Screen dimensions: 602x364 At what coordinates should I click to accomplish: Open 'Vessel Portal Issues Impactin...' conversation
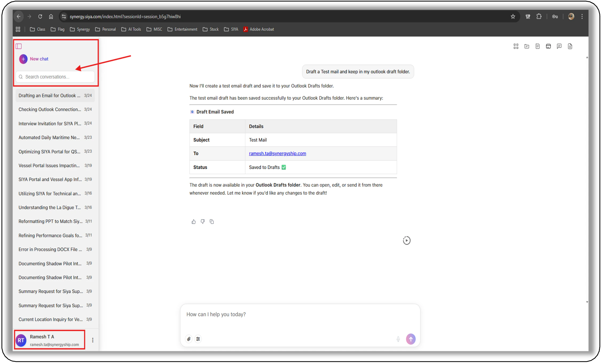pyautogui.click(x=55, y=165)
